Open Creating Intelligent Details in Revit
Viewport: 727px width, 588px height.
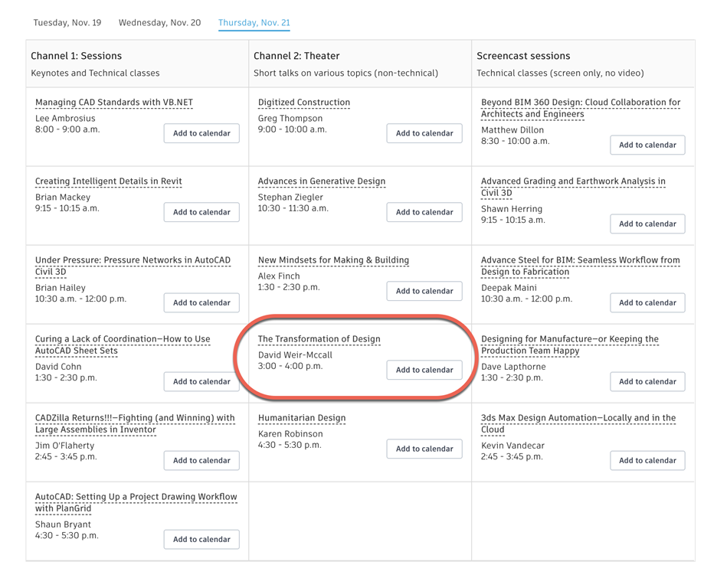pos(109,181)
